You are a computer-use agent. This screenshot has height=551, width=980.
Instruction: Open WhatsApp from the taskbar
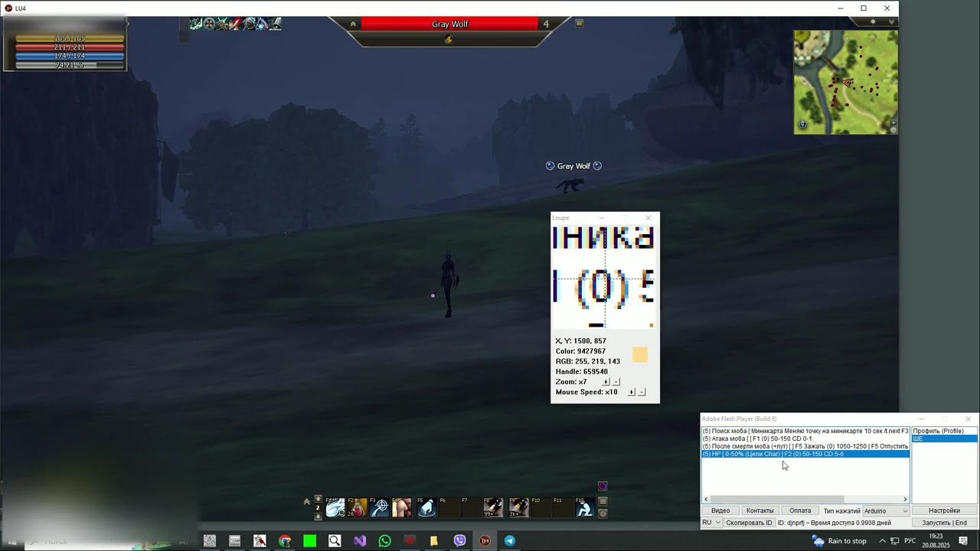(385, 541)
